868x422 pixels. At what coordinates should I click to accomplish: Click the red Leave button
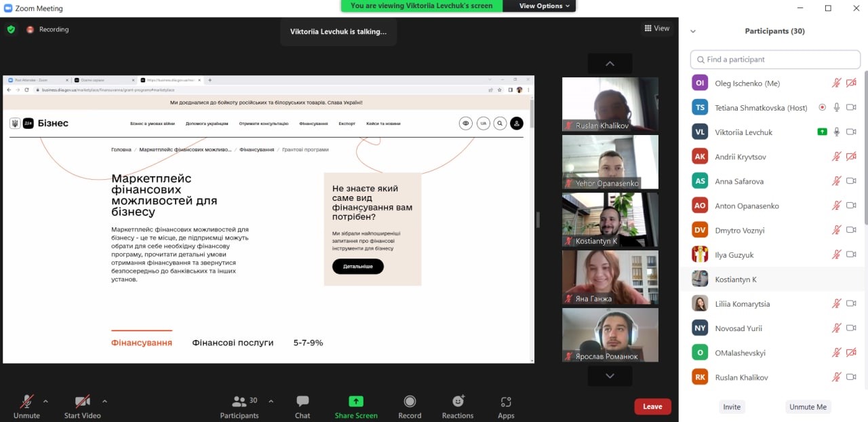tap(652, 406)
